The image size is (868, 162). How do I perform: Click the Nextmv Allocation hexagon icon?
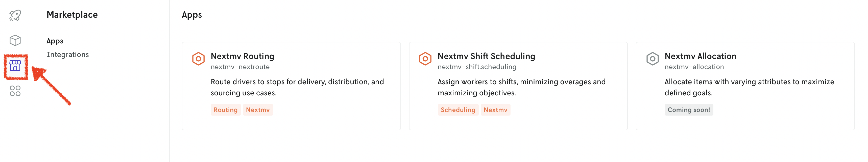tap(652, 59)
